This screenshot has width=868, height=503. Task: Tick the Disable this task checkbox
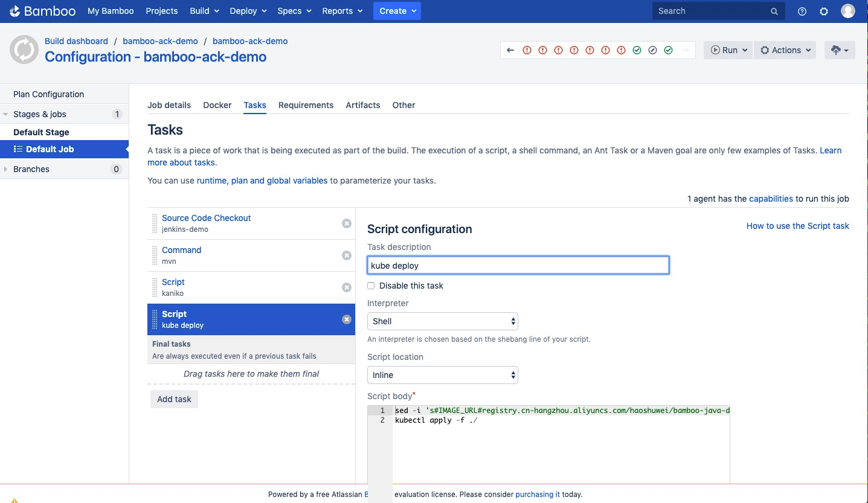371,286
